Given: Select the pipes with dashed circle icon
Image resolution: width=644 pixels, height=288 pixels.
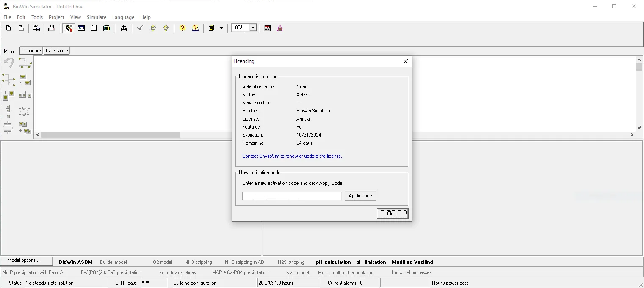Looking at the screenshot, I should tap(8, 127).
